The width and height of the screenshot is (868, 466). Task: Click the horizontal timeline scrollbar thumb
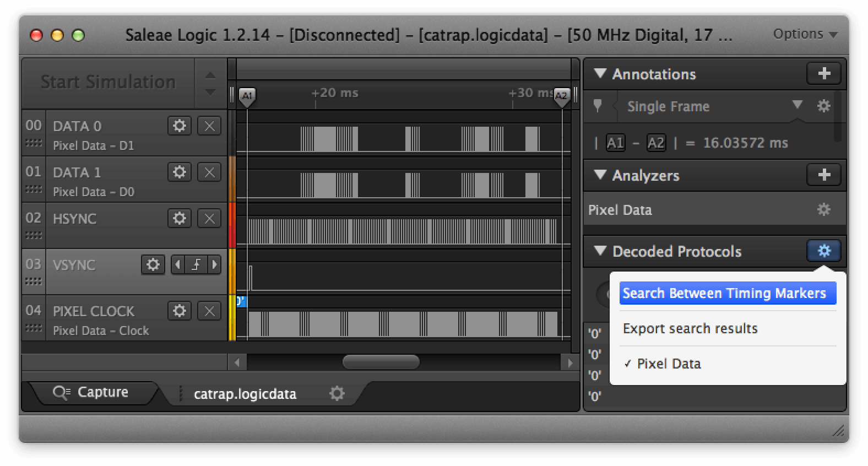click(x=381, y=362)
